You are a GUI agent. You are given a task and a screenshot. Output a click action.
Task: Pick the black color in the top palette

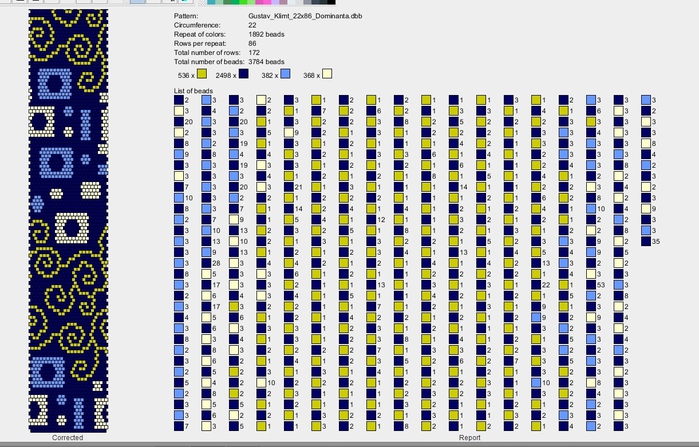coord(331,2)
